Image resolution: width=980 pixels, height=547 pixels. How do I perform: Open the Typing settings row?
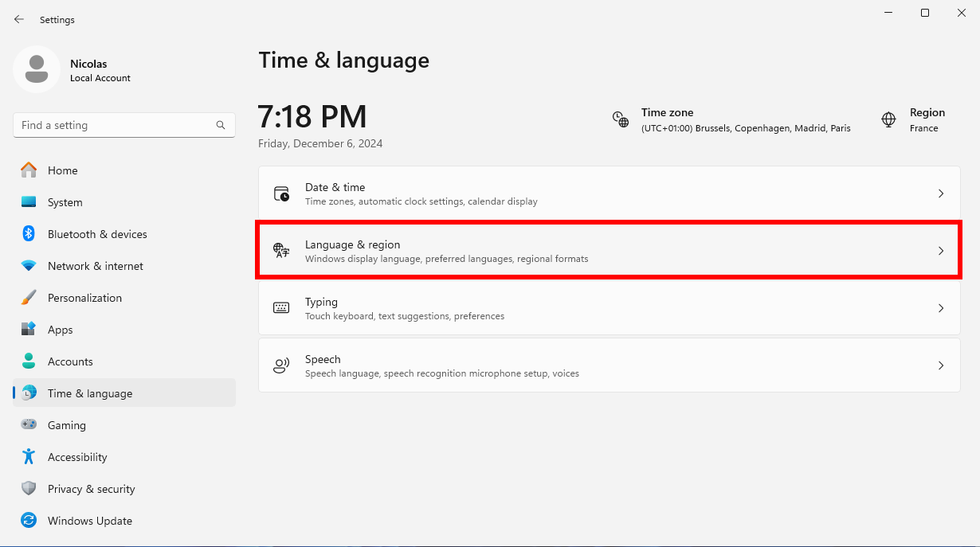point(610,308)
